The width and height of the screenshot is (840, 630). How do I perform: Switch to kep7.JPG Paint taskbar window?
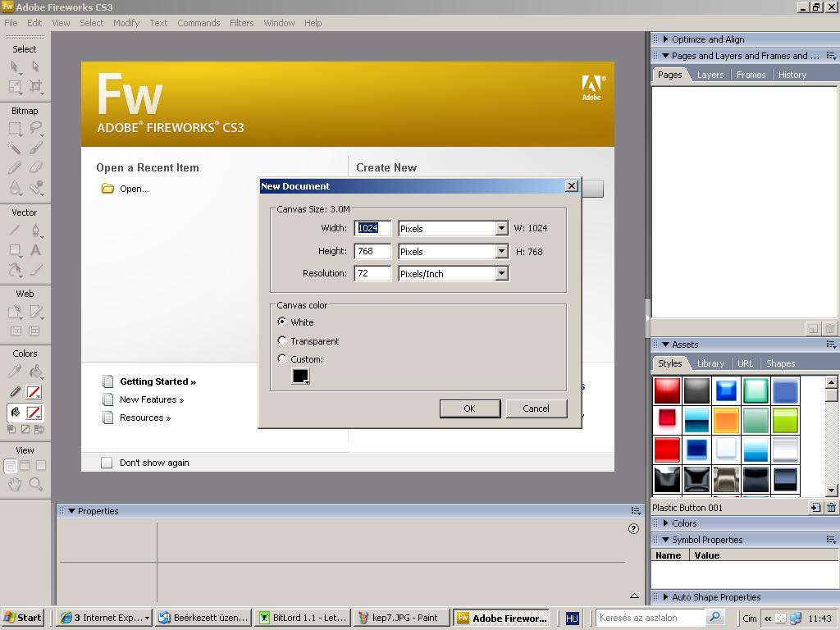tap(399, 618)
